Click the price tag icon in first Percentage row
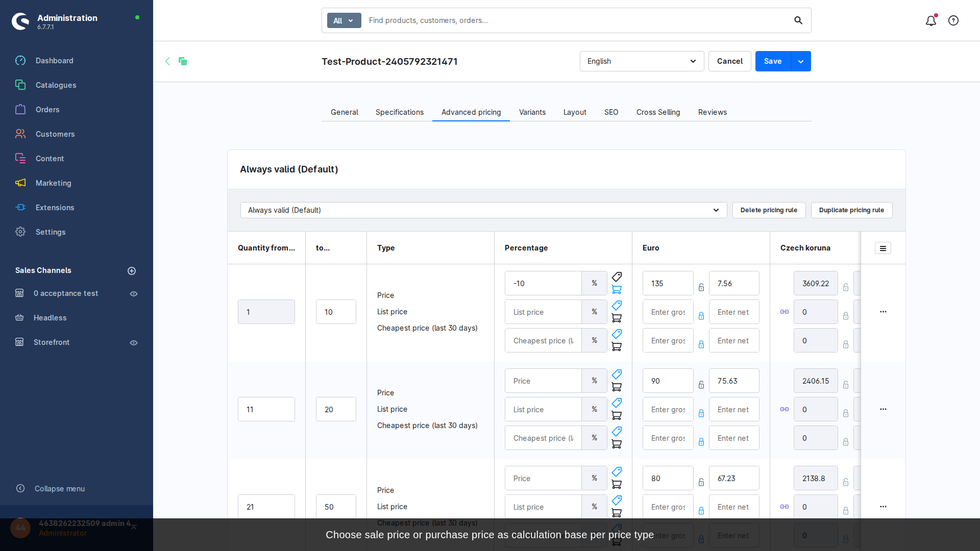This screenshot has width=980, height=551. (617, 277)
